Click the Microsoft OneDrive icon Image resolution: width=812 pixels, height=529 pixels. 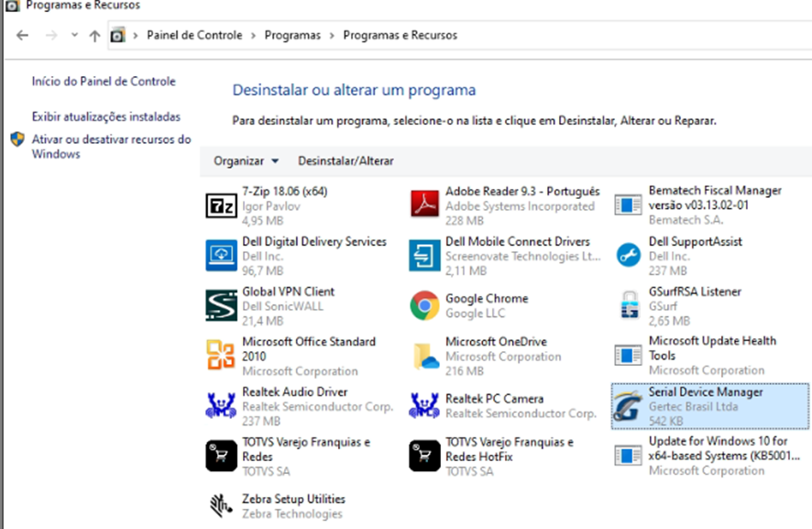tap(425, 356)
